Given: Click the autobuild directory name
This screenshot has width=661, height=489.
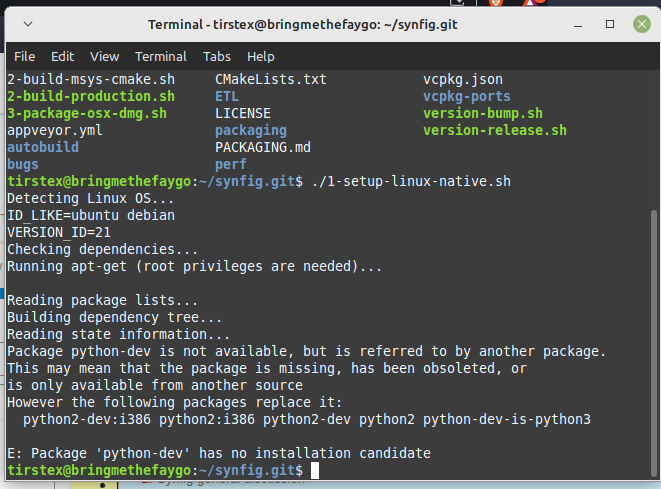Looking at the screenshot, I should pyautogui.click(x=42, y=147).
